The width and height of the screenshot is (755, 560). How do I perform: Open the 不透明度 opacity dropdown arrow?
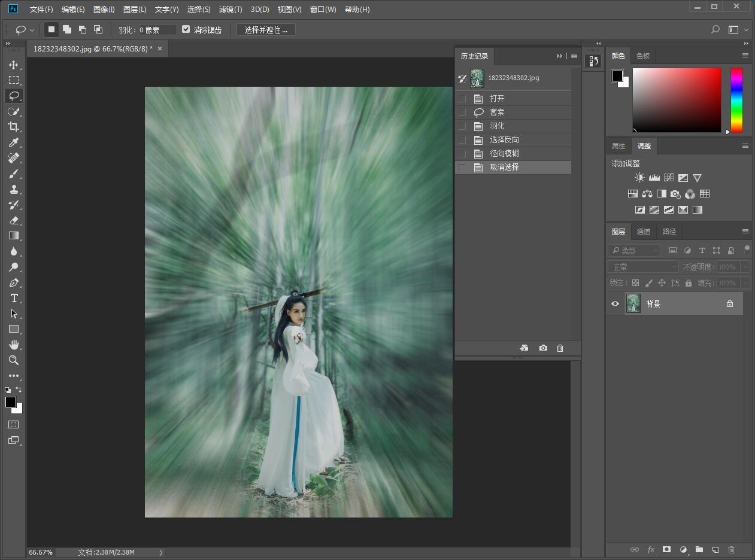pos(745,267)
